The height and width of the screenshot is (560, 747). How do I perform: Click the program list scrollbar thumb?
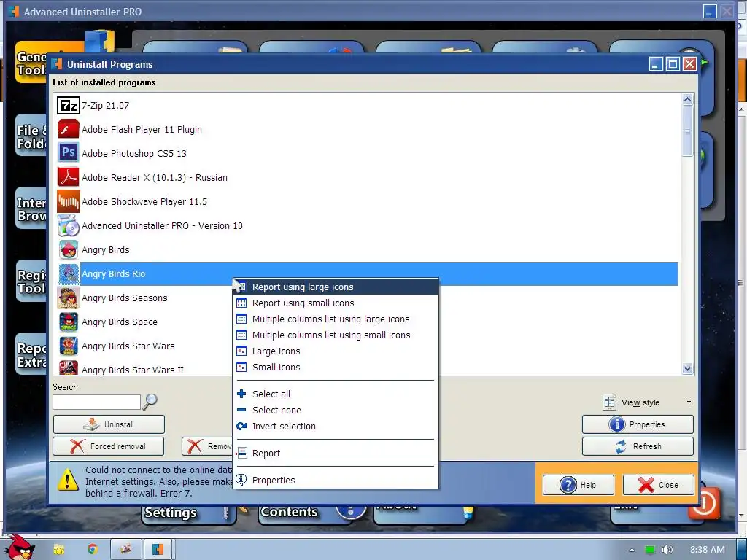pyautogui.click(x=687, y=131)
